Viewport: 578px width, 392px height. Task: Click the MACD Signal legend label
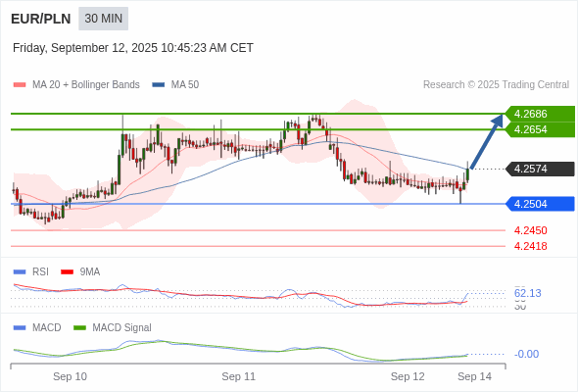click(122, 328)
